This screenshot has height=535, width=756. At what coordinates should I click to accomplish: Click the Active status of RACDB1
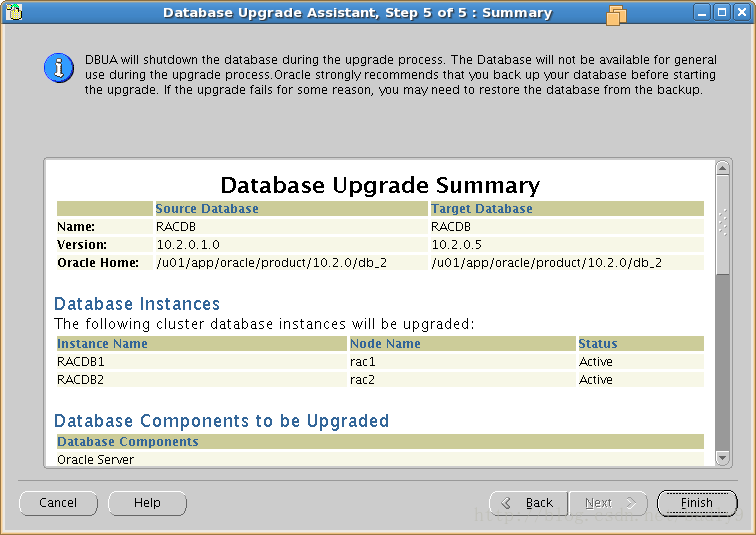coord(596,361)
